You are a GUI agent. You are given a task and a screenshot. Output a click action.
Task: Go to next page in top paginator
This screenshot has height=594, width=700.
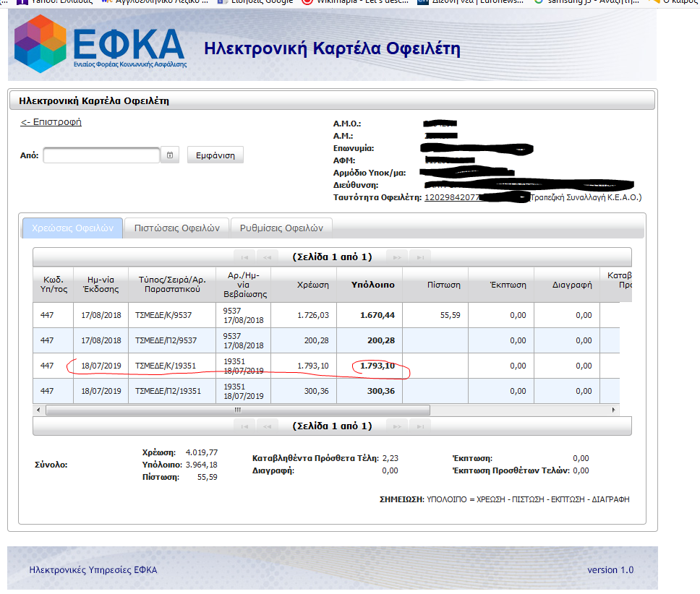click(x=396, y=257)
